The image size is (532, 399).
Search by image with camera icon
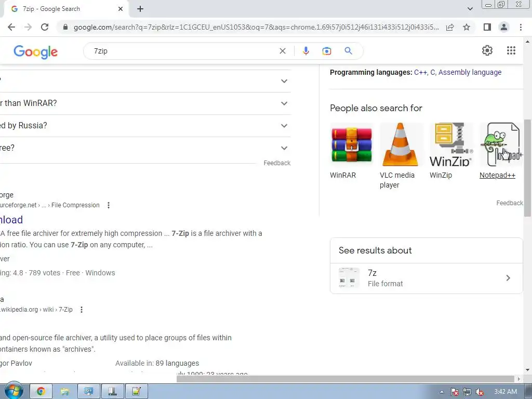tap(326, 51)
